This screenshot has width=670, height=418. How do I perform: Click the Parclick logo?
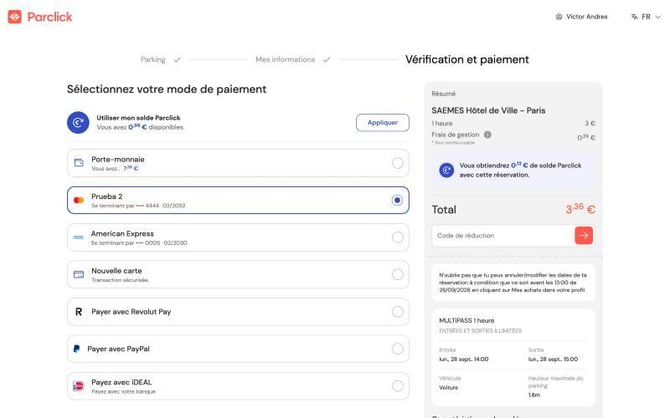click(40, 17)
